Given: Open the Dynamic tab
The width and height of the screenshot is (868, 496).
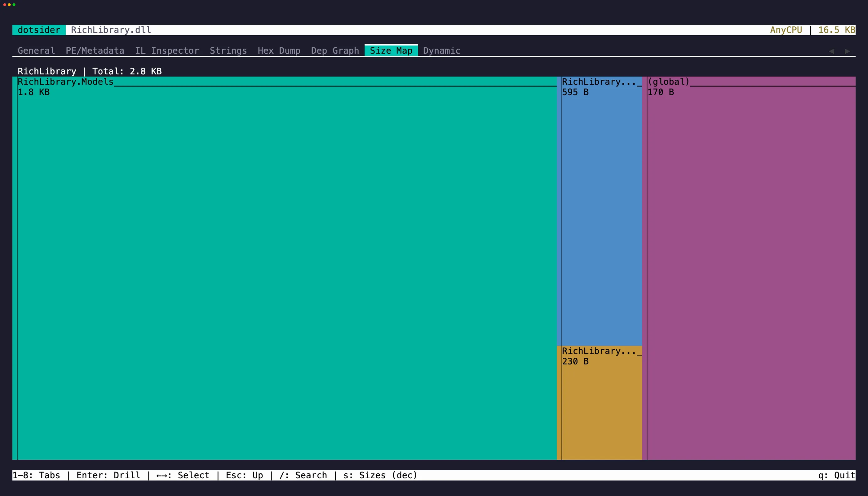Looking at the screenshot, I should tap(441, 51).
